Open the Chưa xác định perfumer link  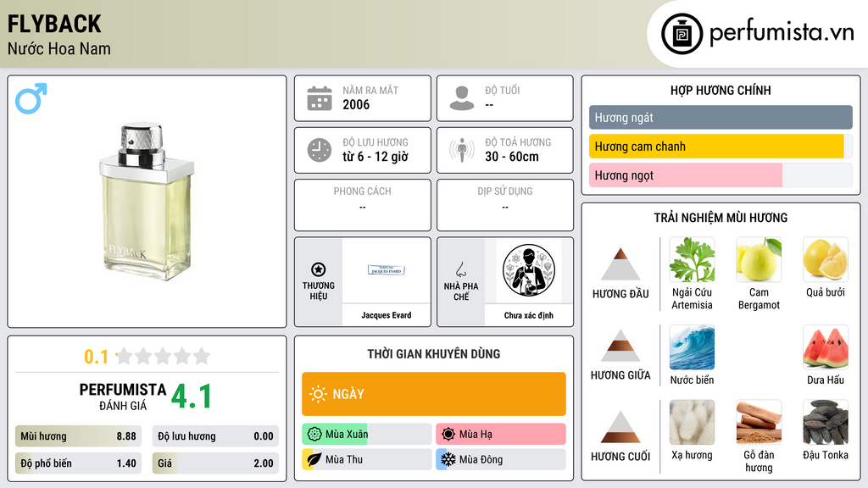529,315
